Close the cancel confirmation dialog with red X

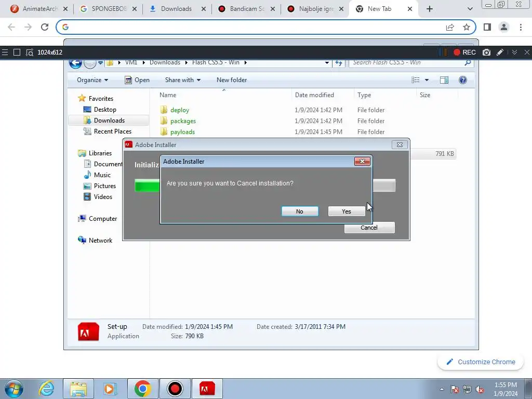tap(362, 162)
